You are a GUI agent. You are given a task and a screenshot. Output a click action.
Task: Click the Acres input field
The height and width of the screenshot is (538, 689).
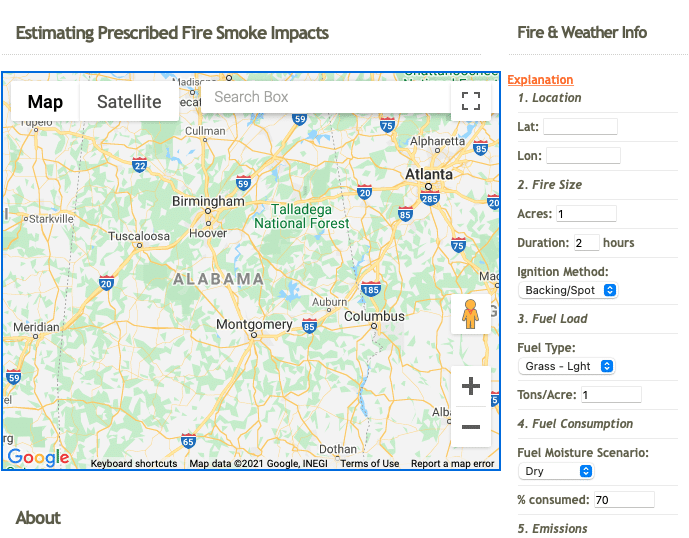[586, 214]
